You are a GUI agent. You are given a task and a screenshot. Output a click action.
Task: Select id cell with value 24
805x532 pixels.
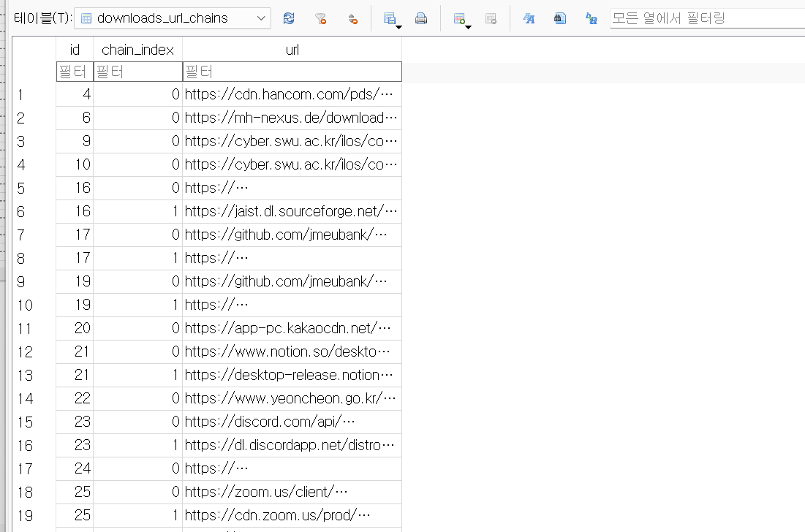[x=75, y=468]
